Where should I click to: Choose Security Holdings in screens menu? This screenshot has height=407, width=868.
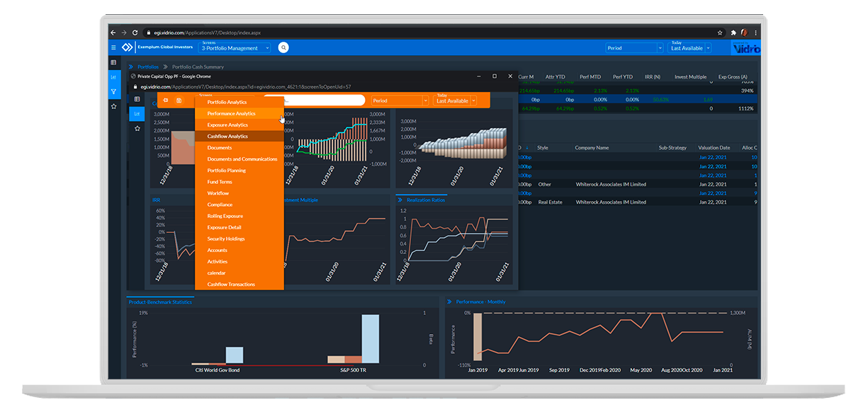(x=239, y=239)
